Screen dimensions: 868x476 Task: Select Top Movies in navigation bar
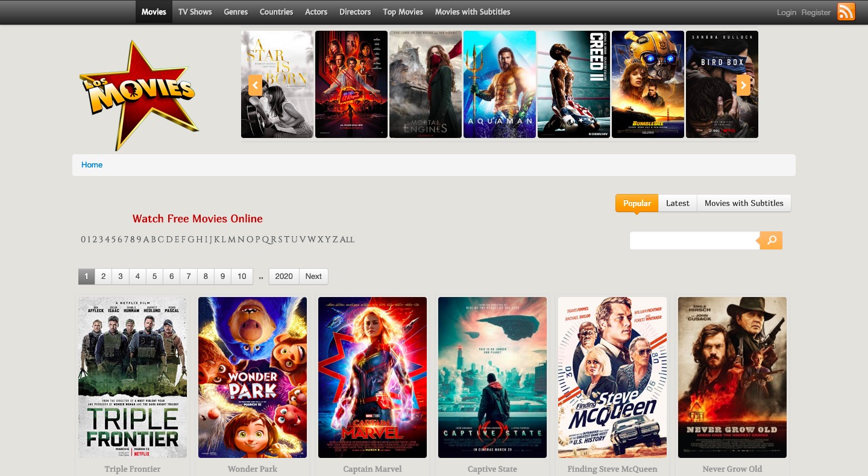403,11
